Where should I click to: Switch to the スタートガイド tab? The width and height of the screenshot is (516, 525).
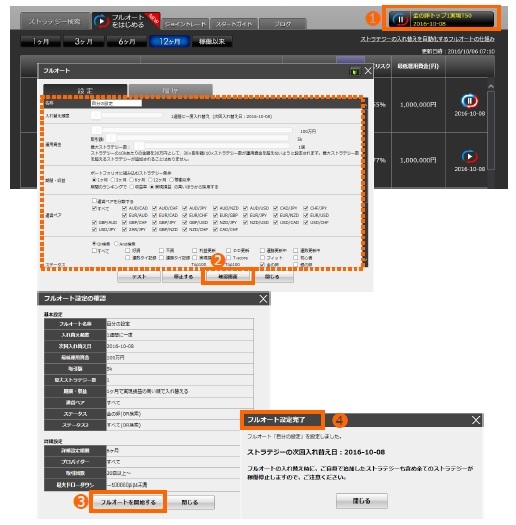234,24
